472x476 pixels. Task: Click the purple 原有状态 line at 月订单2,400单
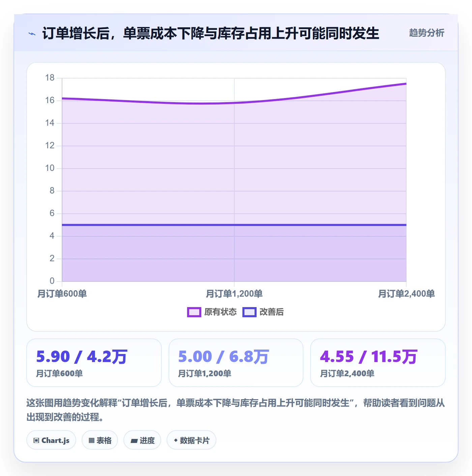[x=406, y=84]
